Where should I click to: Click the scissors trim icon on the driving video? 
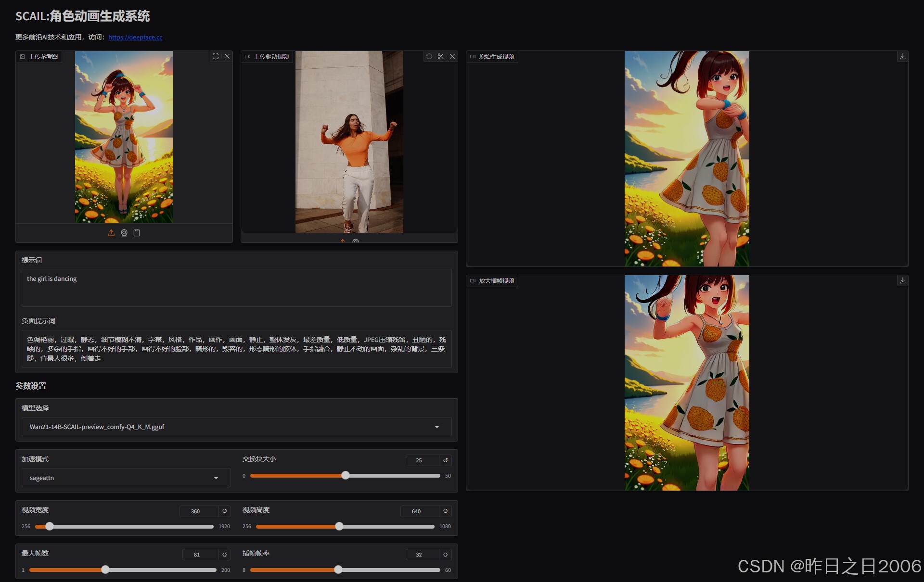(x=440, y=56)
